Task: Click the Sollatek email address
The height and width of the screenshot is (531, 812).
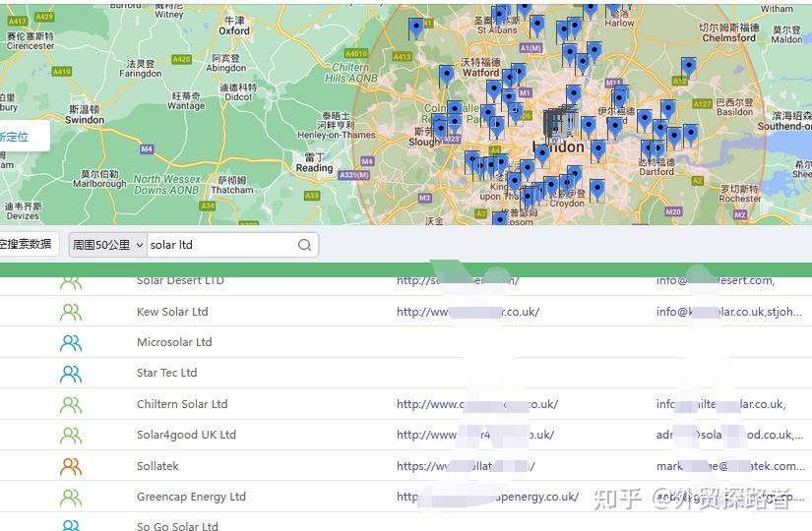Action: click(730, 466)
